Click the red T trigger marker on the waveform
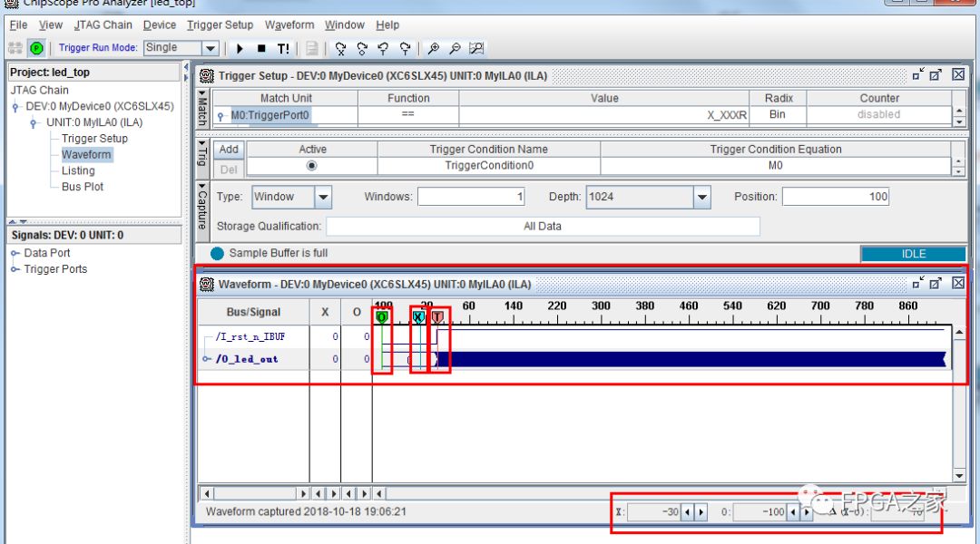Viewport: 980px width, 544px height. tap(437, 317)
